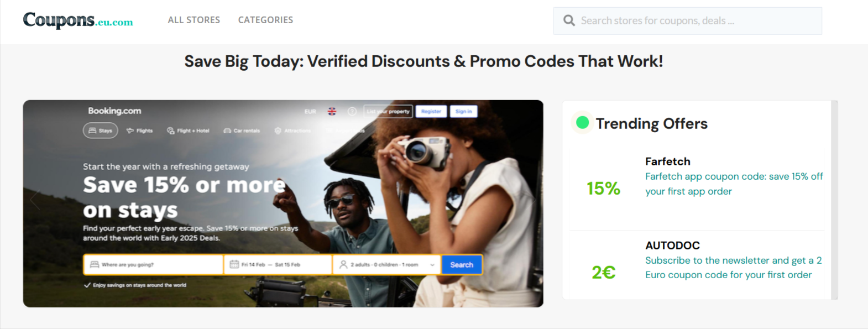Click the UK flag language icon
This screenshot has width=868, height=329.
[332, 112]
